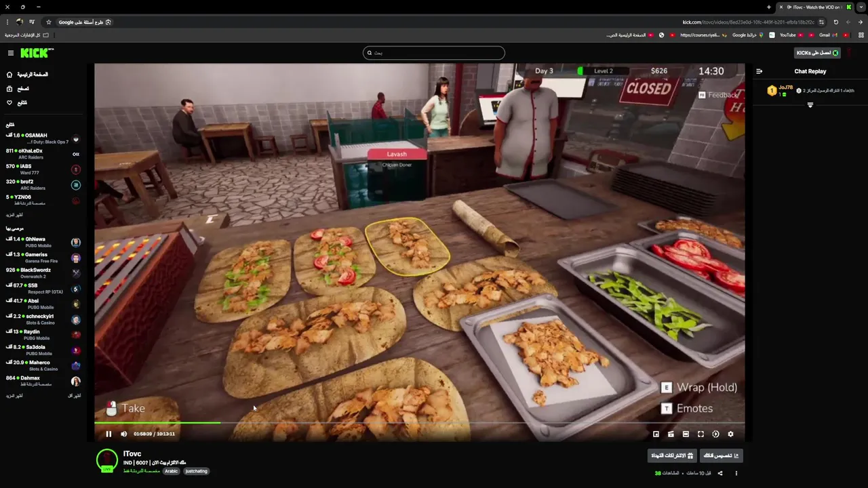
Task: Toggle theater mode in the video player
Action: click(x=686, y=434)
